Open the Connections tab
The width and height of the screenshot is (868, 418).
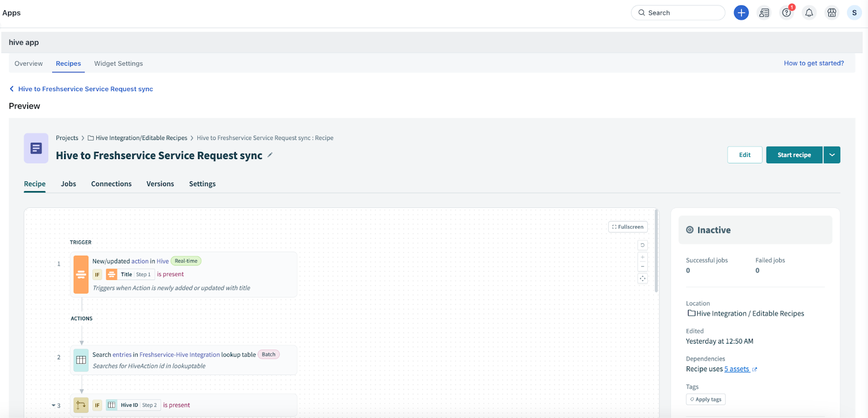[111, 184]
